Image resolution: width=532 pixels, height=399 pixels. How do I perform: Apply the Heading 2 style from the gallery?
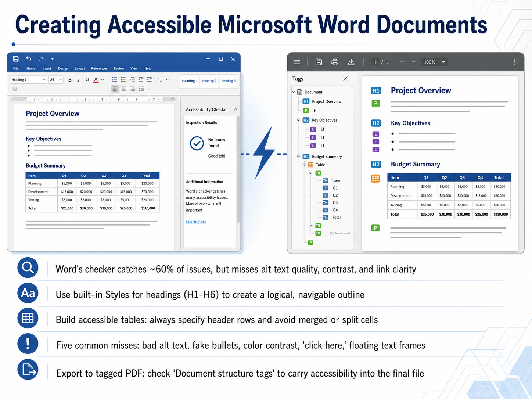(x=209, y=81)
